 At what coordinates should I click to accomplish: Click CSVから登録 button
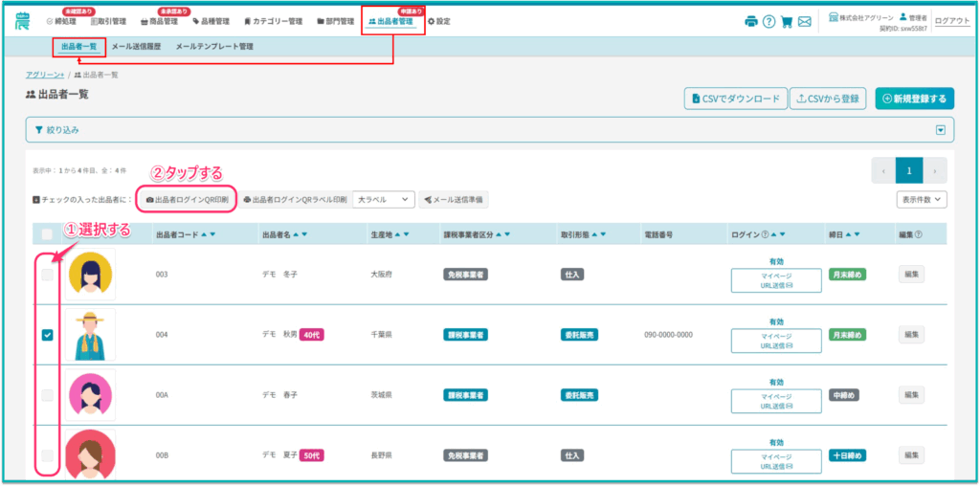pos(828,99)
